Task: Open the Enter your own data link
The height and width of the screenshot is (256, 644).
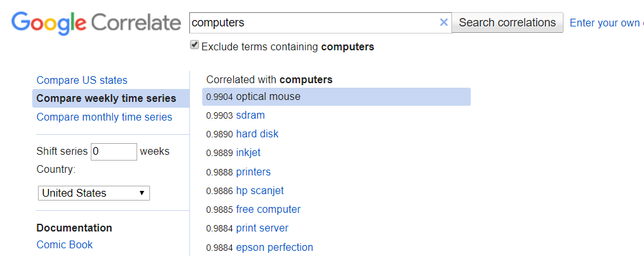Action: click(607, 23)
